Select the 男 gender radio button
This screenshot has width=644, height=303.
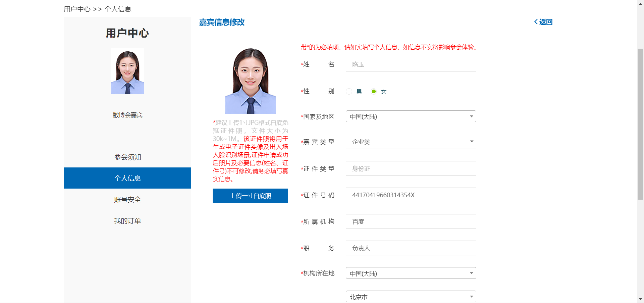349,92
